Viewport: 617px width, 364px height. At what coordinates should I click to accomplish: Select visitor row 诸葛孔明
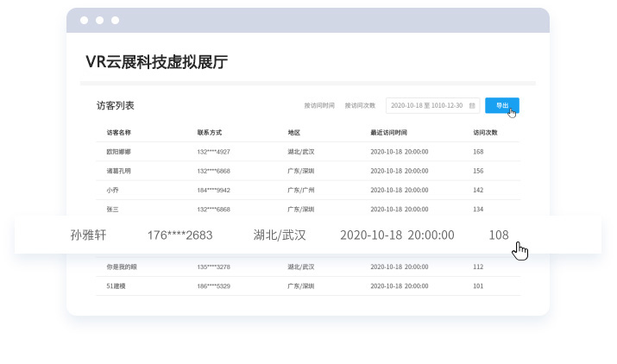tap(119, 171)
